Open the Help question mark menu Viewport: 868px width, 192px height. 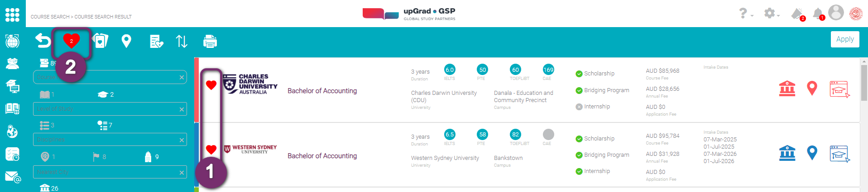pos(745,14)
